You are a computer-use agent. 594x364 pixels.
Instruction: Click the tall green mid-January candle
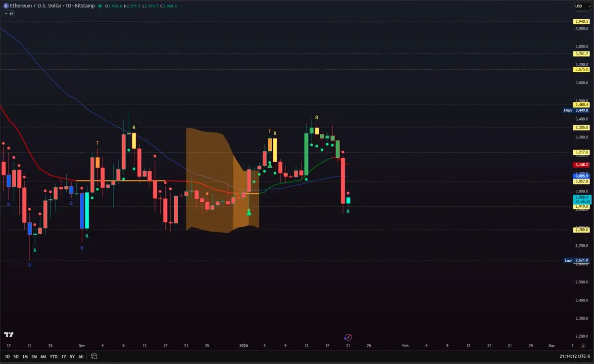(x=306, y=154)
